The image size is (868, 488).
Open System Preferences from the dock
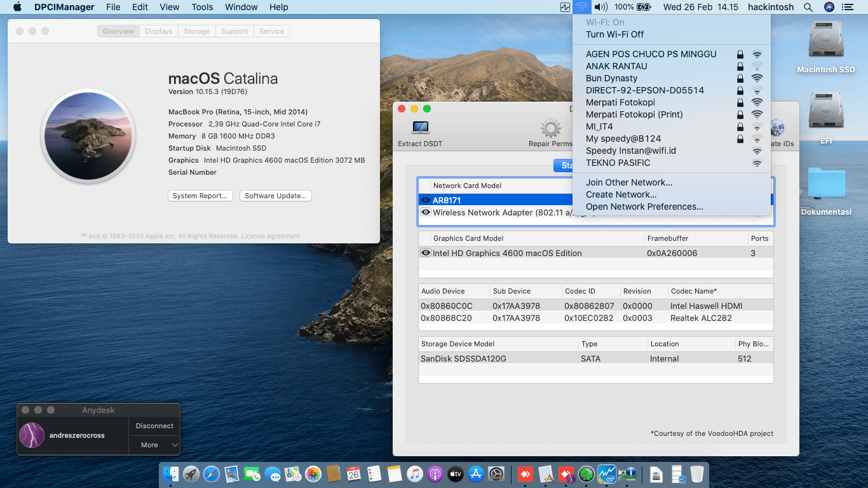pyautogui.click(x=496, y=473)
